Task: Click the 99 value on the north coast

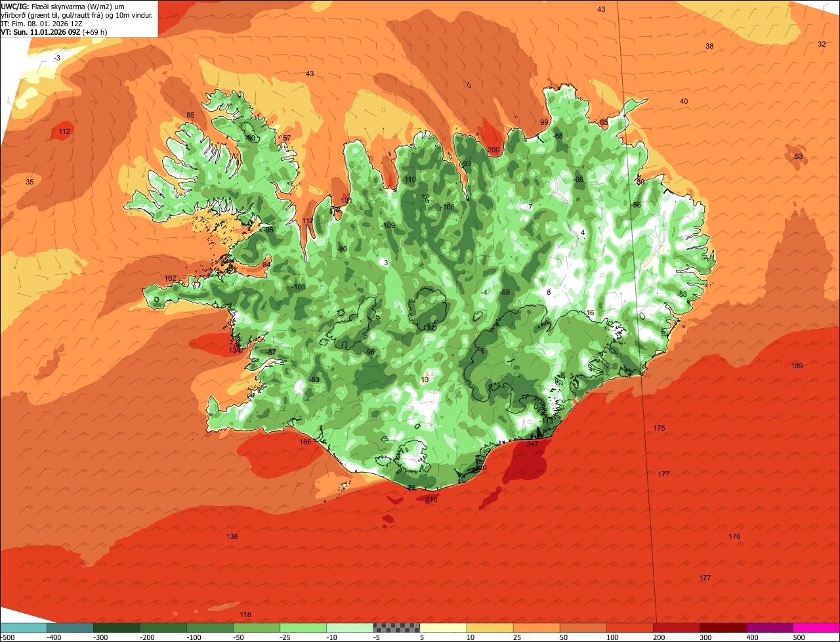Action: (544, 122)
